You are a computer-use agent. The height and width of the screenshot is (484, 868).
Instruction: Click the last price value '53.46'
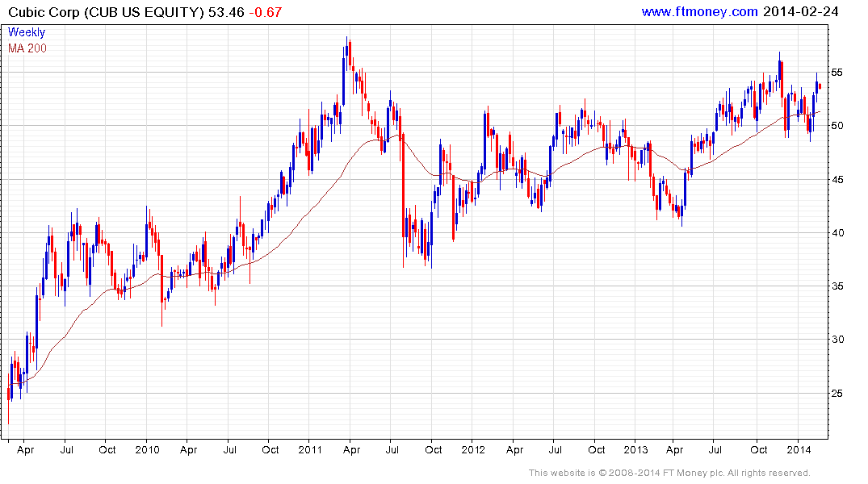point(226,12)
